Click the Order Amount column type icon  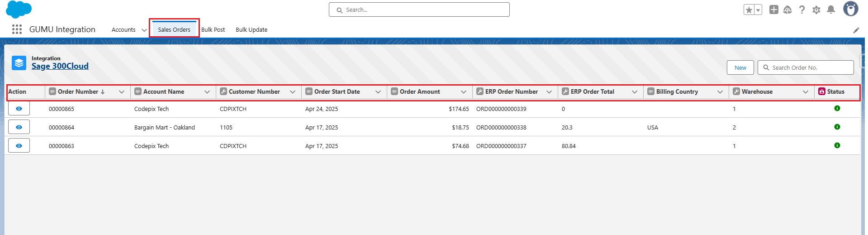394,91
